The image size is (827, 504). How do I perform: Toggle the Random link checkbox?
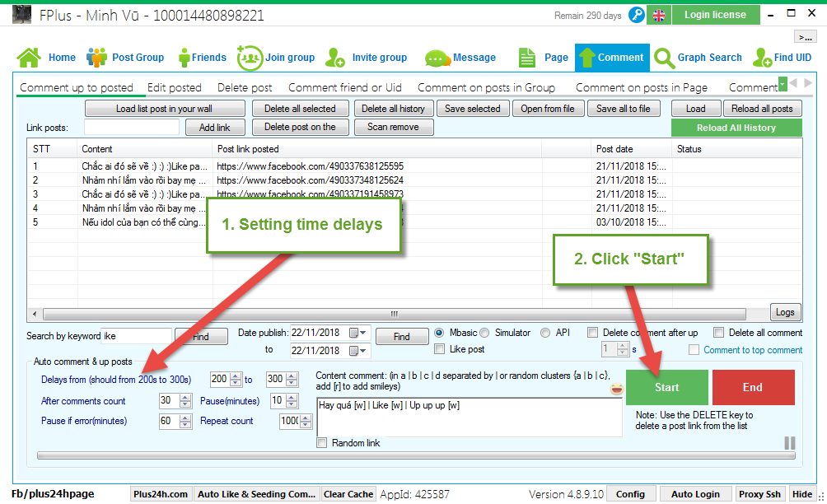pyautogui.click(x=322, y=443)
